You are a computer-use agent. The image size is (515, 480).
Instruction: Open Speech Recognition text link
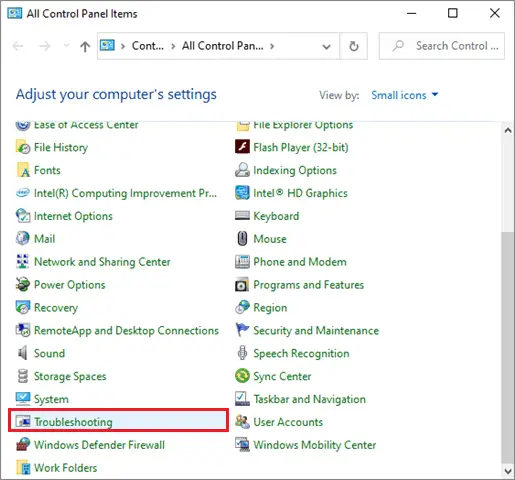point(301,354)
